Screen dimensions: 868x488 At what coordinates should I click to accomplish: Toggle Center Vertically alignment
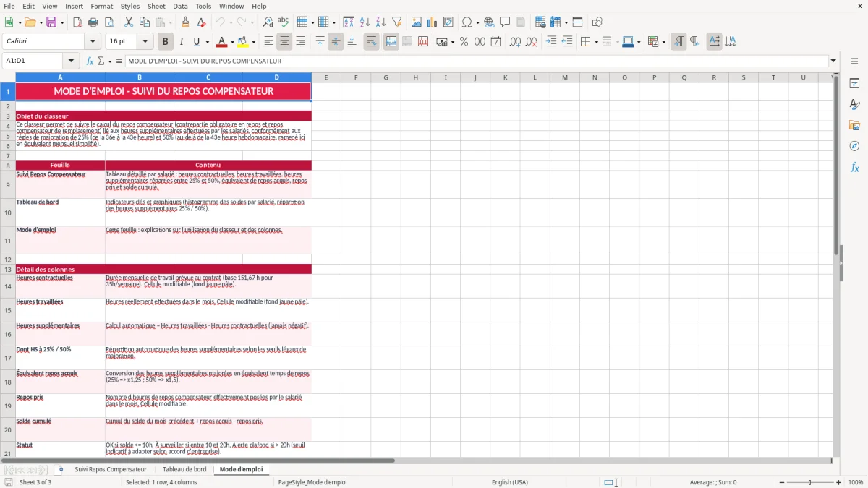pyautogui.click(x=336, y=42)
